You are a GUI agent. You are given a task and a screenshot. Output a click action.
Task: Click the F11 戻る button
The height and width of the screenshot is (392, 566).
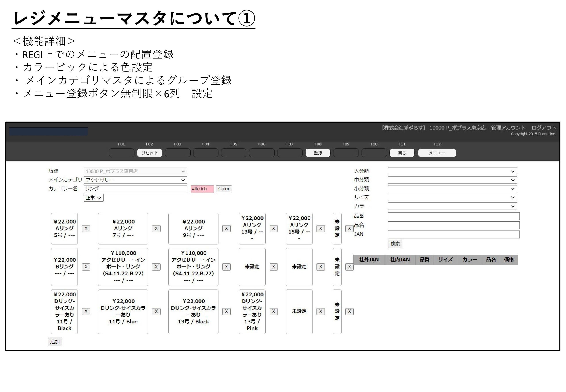click(402, 153)
